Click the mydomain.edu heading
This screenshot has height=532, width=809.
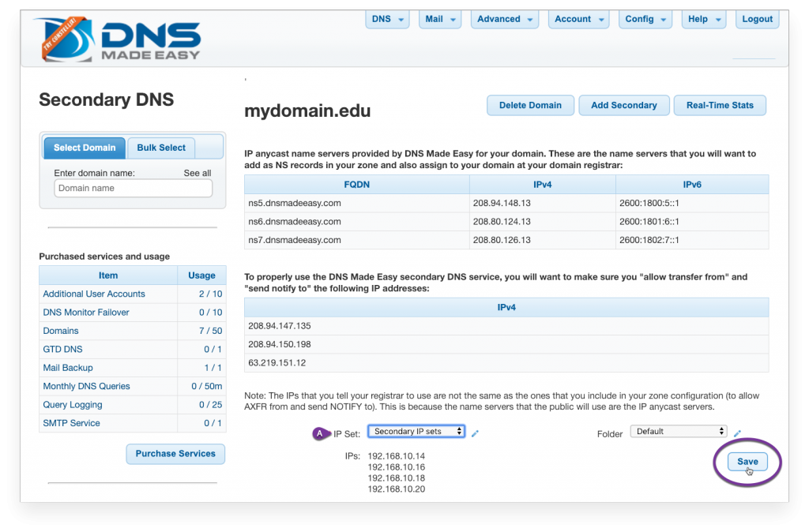[307, 111]
